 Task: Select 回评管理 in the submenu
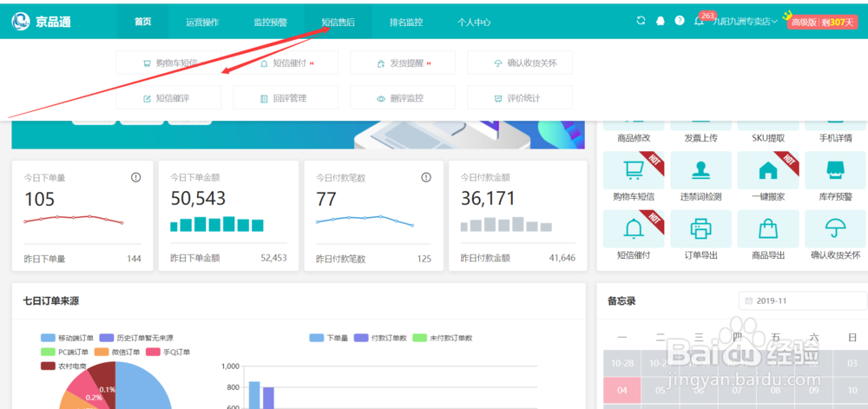286,98
